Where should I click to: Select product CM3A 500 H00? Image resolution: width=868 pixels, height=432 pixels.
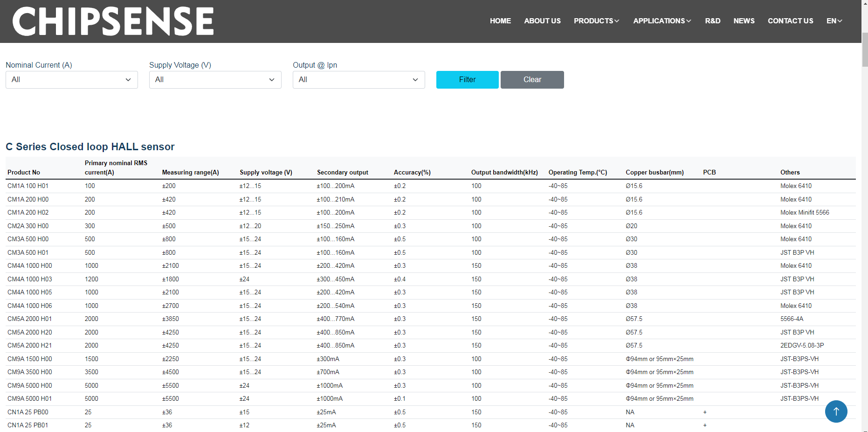click(28, 239)
